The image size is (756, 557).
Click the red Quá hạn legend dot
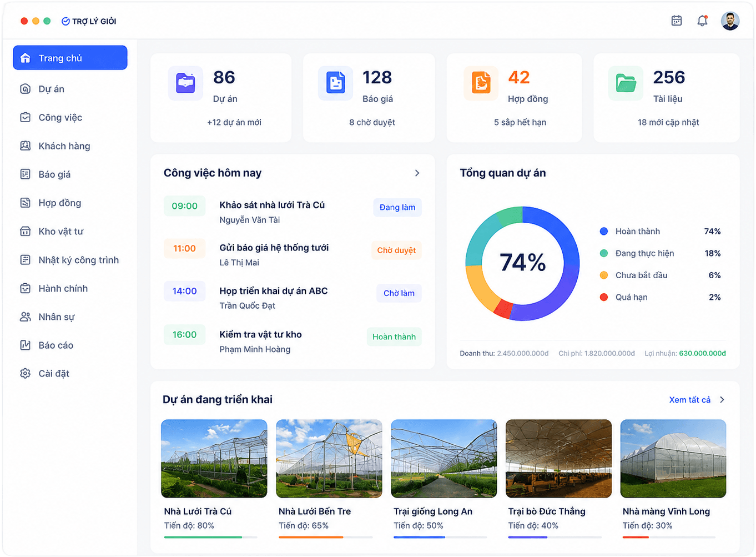click(604, 297)
